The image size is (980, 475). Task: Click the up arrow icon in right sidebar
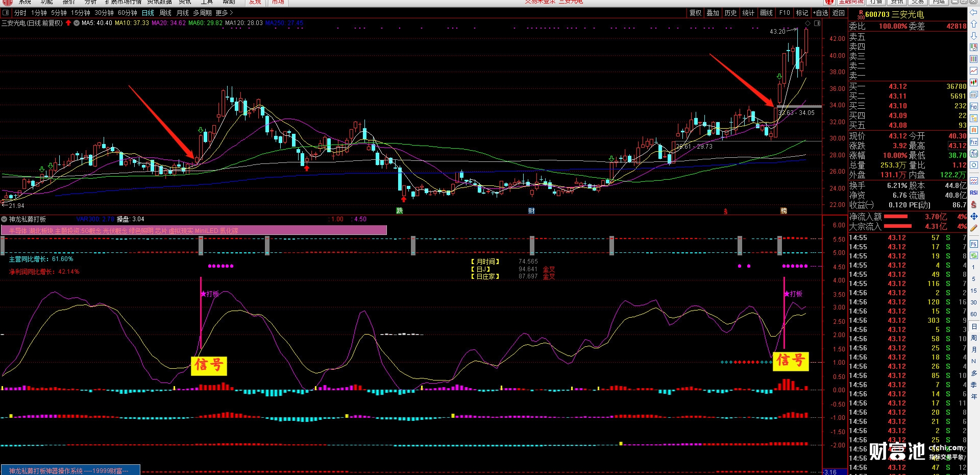973,23
